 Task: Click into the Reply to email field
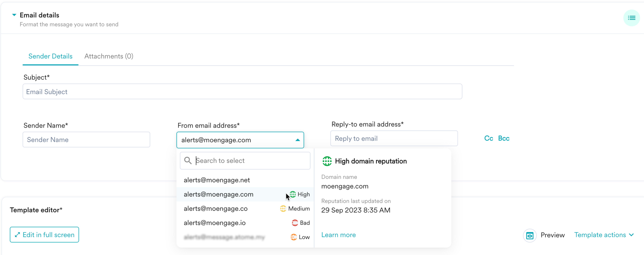[394, 138]
